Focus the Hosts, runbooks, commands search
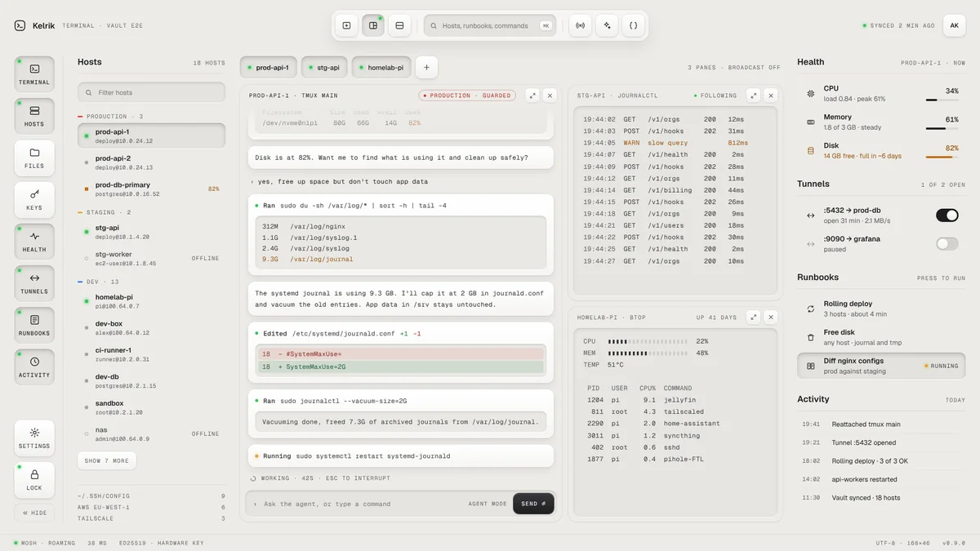Viewport: 980px width, 551px height. click(490, 25)
